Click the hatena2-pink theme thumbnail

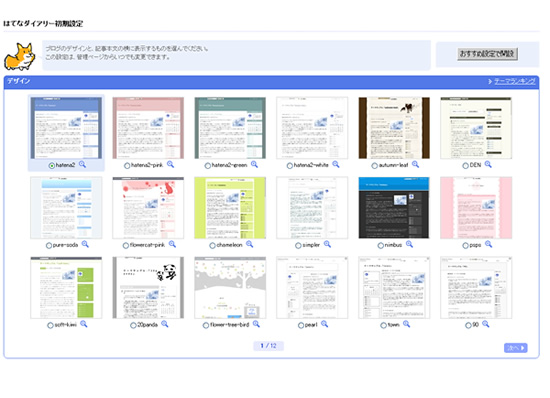pos(148,128)
